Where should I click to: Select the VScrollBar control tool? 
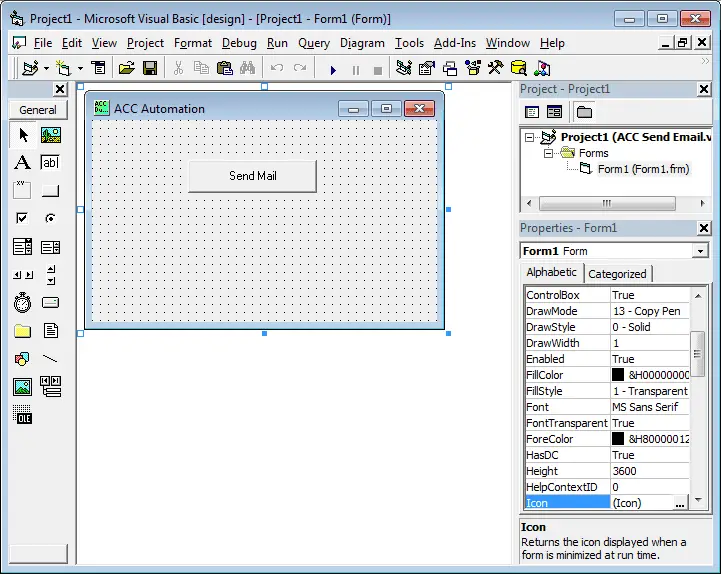[51, 275]
